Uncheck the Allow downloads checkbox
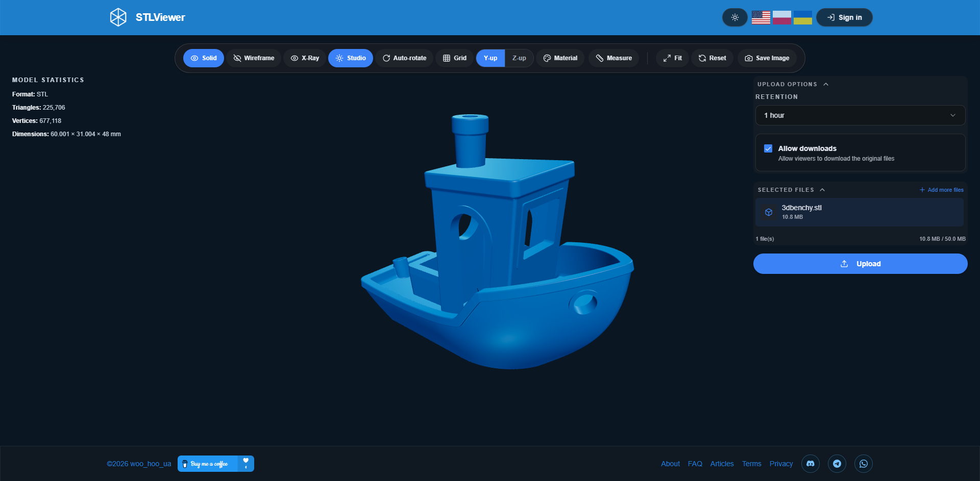The height and width of the screenshot is (481, 980). click(x=768, y=148)
